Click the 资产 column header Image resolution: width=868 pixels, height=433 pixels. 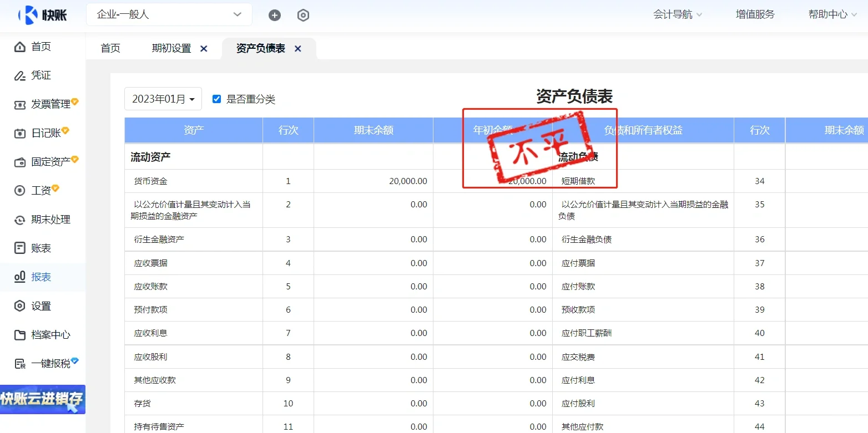(194, 130)
